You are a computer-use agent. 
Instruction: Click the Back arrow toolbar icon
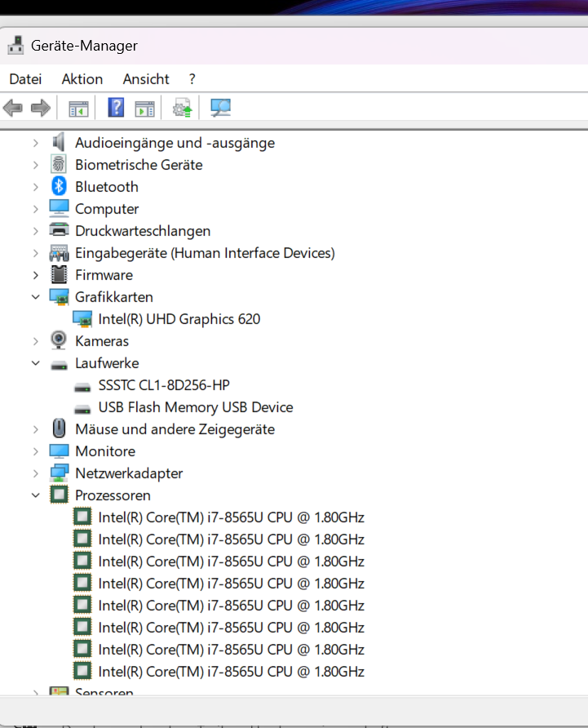pos(12,109)
